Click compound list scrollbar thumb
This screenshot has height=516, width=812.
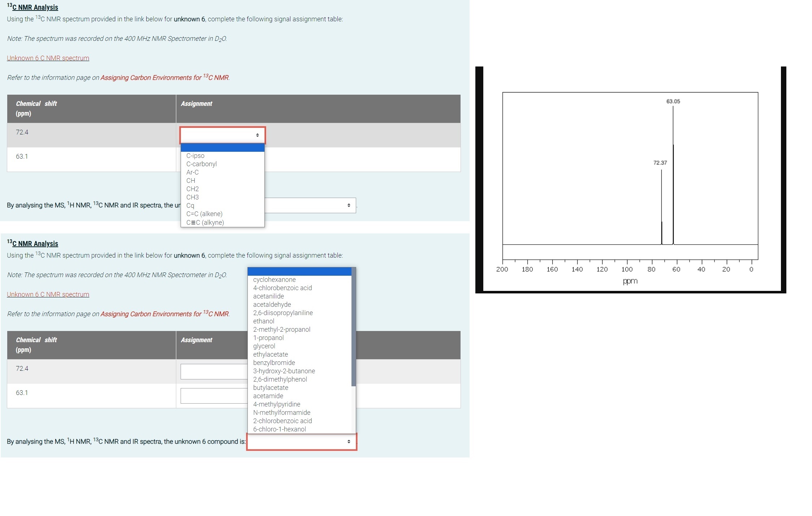354,327
